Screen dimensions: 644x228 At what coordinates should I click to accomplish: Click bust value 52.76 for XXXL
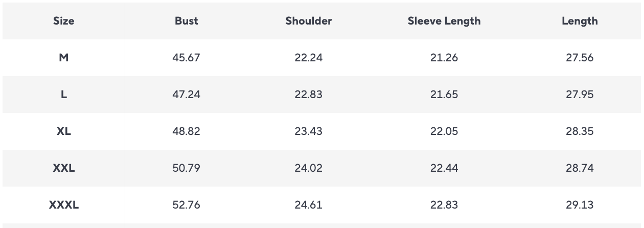click(187, 205)
